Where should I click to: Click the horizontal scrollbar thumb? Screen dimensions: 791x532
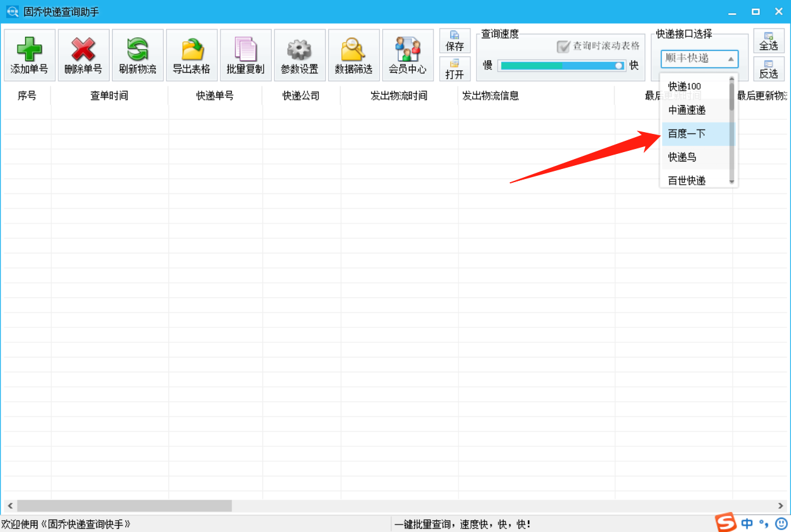124,505
